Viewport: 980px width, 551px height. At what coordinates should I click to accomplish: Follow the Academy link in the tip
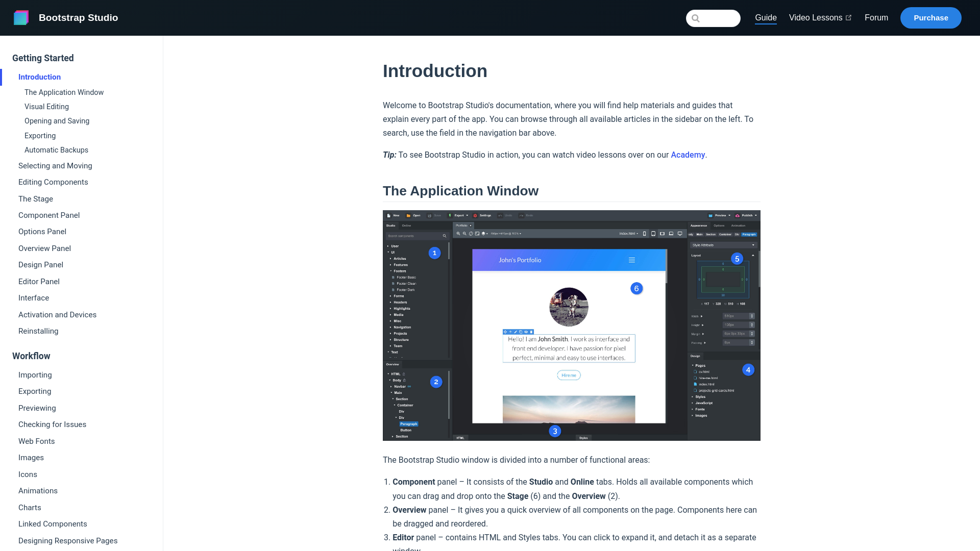pyautogui.click(x=688, y=155)
